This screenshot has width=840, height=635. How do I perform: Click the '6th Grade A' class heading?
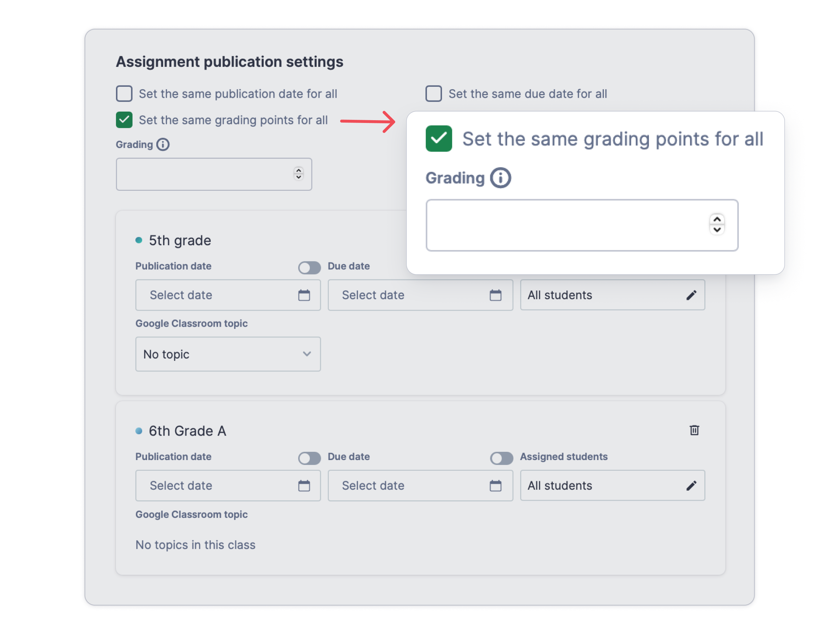(x=187, y=431)
